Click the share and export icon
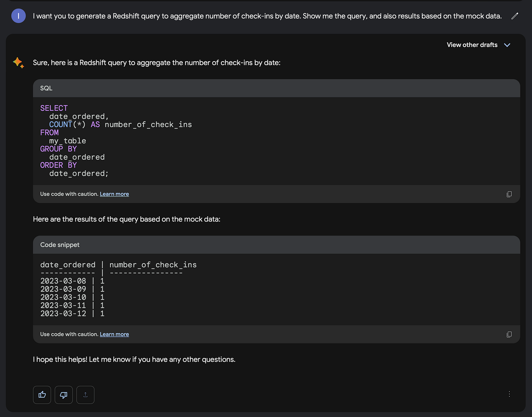This screenshot has height=417, width=532. tap(85, 395)
